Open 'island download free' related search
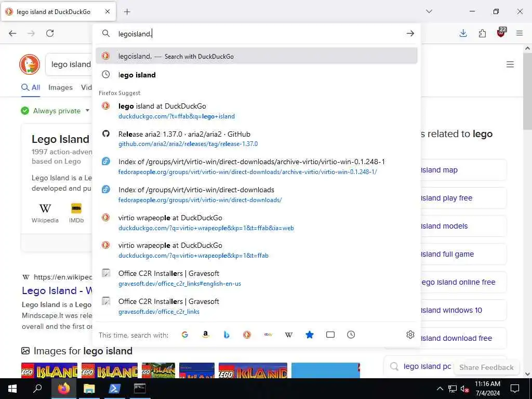Screen dimensions: 532x399 [x=463, y=338]
